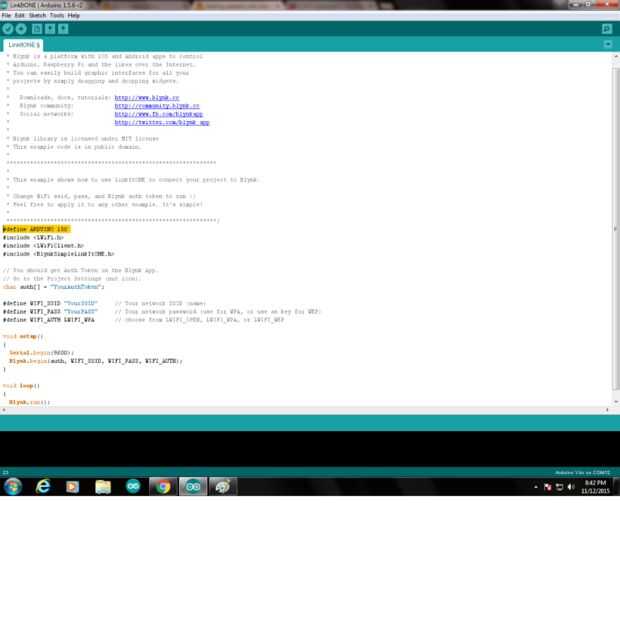Click the board and COM port status text
620x620 pixels.
click(x=582, y=473)
